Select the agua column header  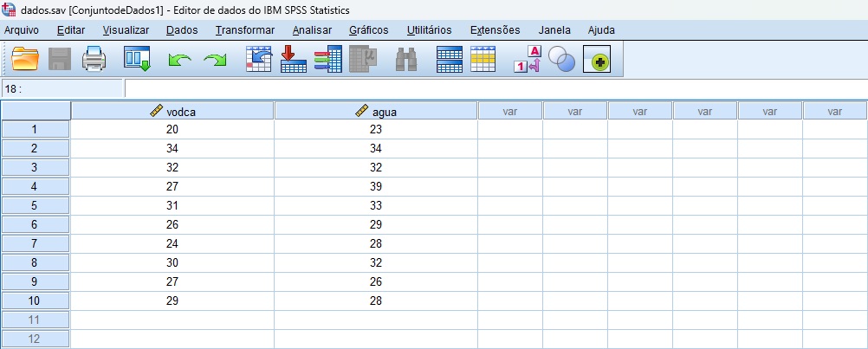[376, 111]
